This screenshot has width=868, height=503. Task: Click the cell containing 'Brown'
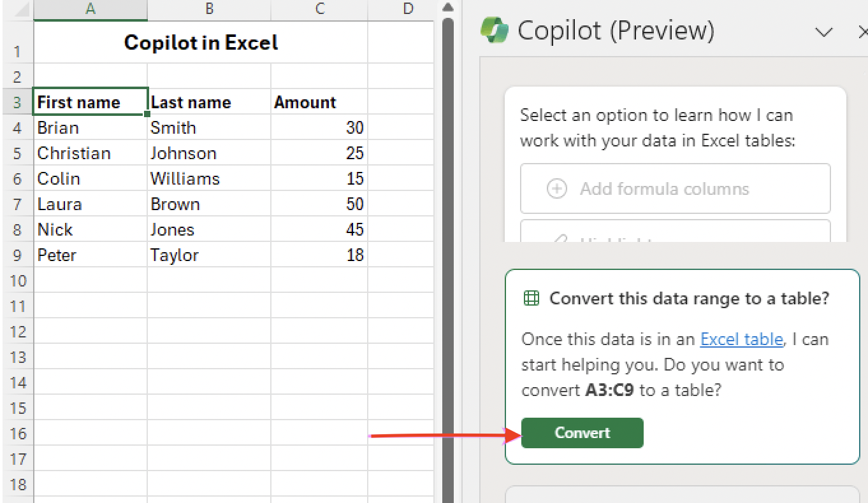(x=209, y=204)
